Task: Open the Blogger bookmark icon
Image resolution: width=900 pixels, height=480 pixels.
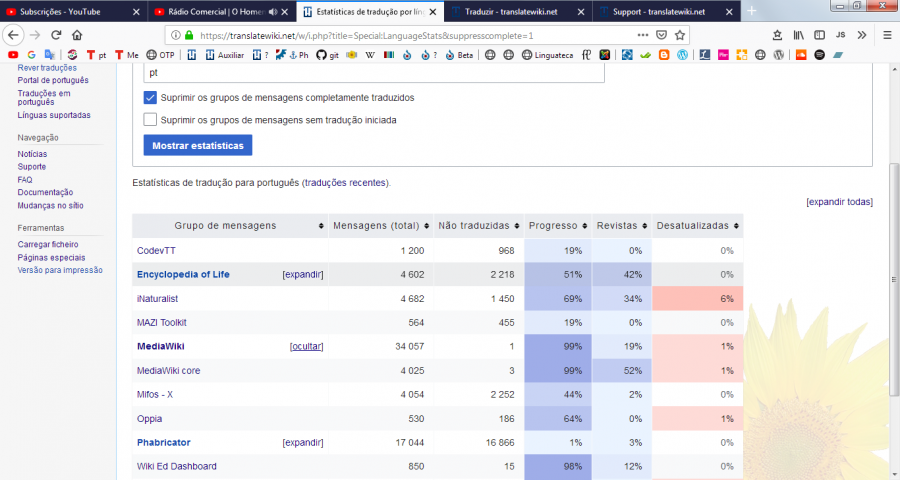Action: pyautogui.click(x=664, y=55)
